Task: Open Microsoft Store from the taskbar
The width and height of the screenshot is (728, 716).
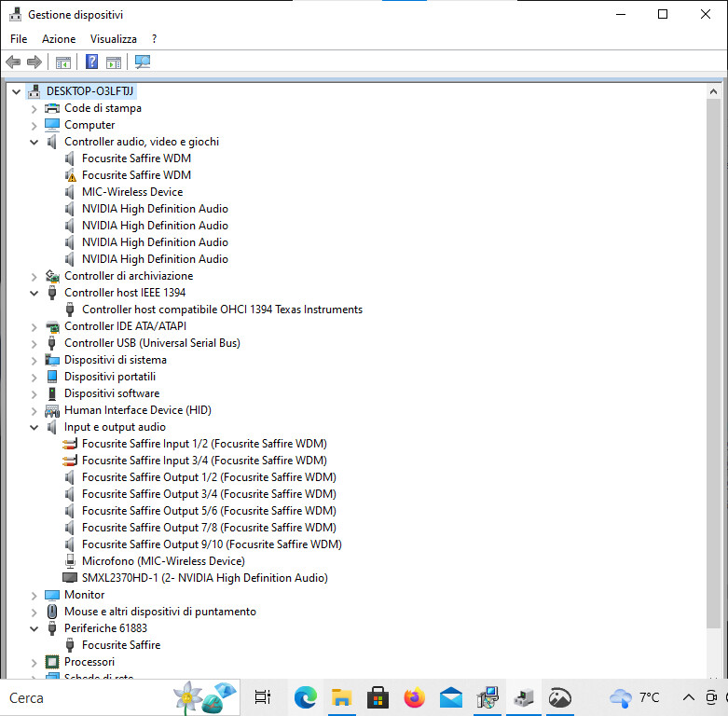Action: click(378, 697)
